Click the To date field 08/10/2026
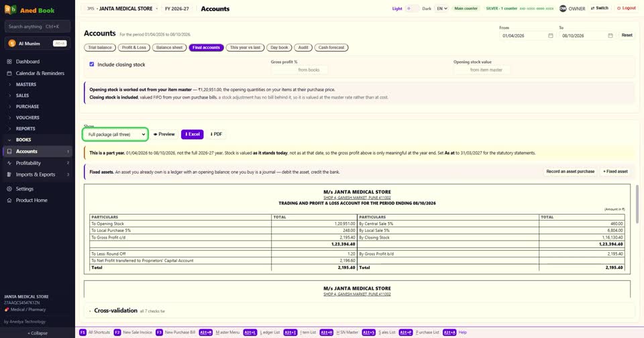 coord(588,36)
